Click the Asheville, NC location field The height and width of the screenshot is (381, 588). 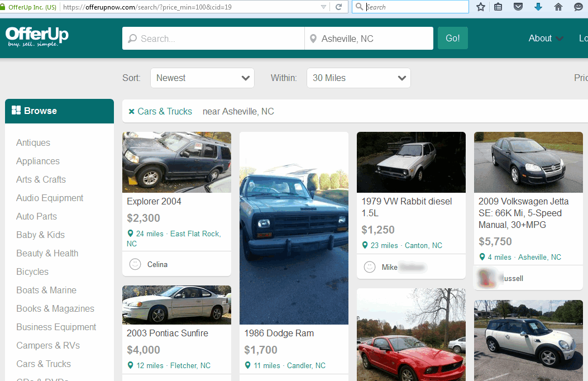pyautogui.click(x=369, y=38)
